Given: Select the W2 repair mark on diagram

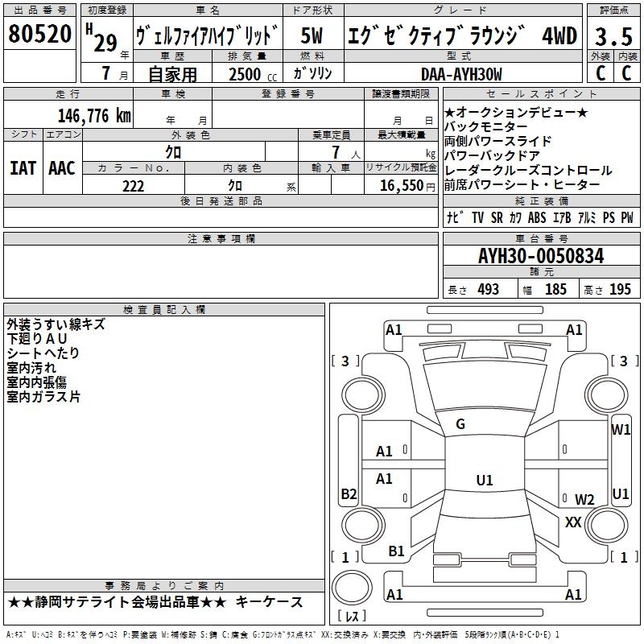Looking at the screenshot, I should pyautogui.click(x=584, y=499).
